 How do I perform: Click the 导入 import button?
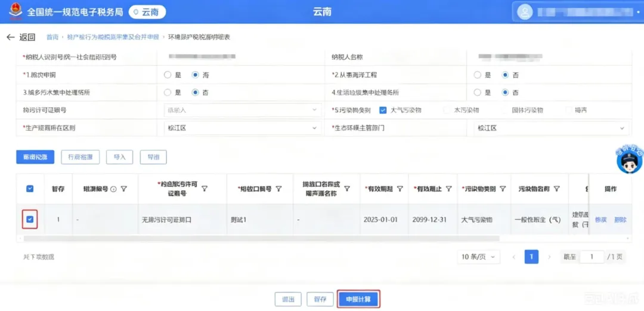(119, 157)
